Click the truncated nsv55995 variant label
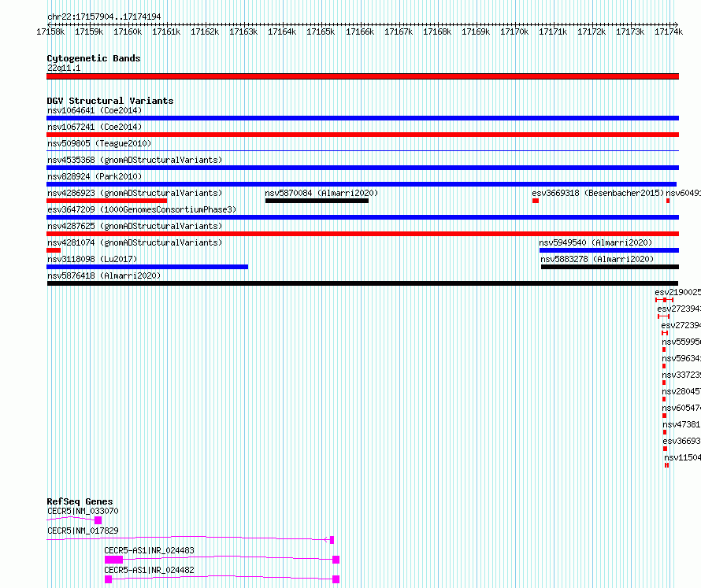701x588 pixels. pos(681,342)
